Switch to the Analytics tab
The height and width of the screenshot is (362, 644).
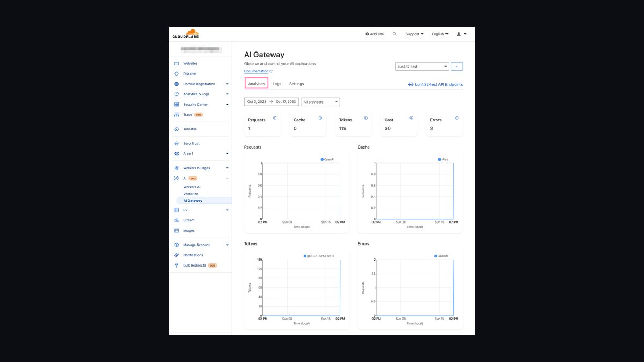coord(257,84)
